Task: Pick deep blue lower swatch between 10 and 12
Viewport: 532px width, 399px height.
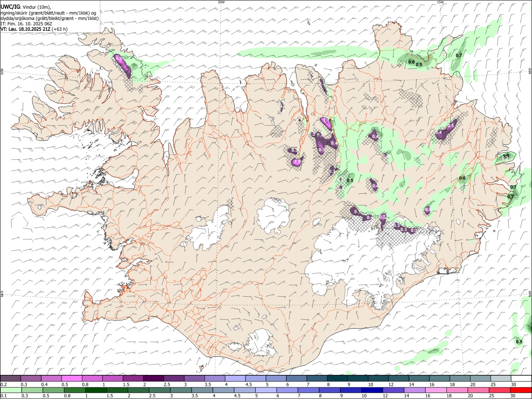Action: [372, 390]
